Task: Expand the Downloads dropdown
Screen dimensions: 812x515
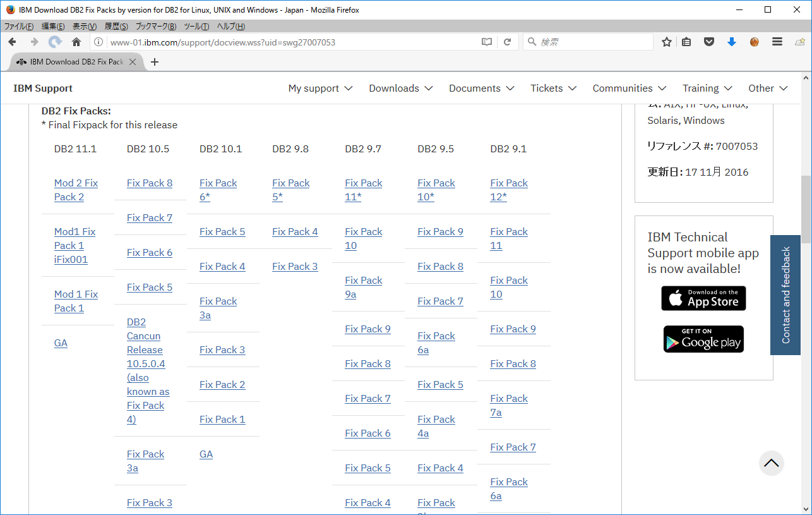Action: (401, 88)
